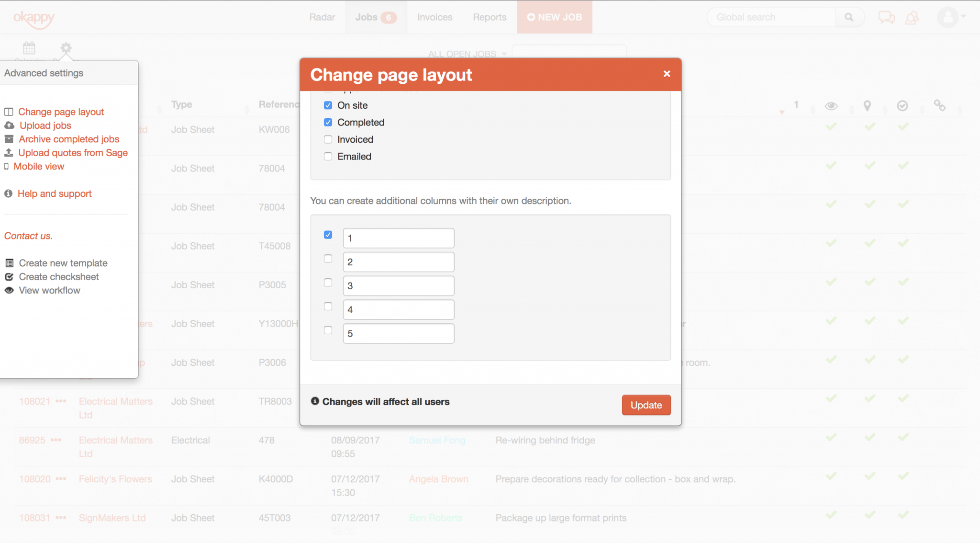This screenshot has height=543, width=980.
Task: Click the ellipsis beside job 86925
Action: pos(56,440)
